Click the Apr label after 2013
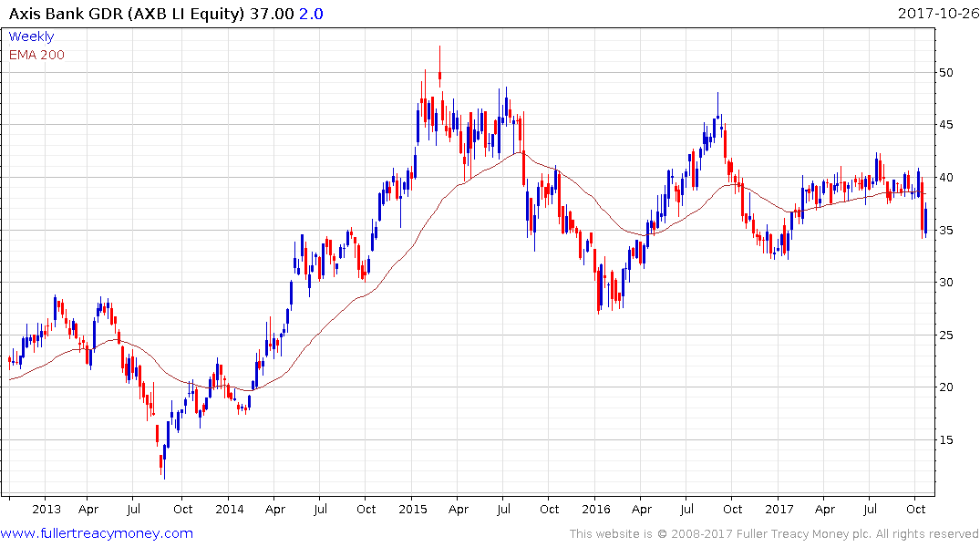Screen dimensions: 980x547 point(88,511)
